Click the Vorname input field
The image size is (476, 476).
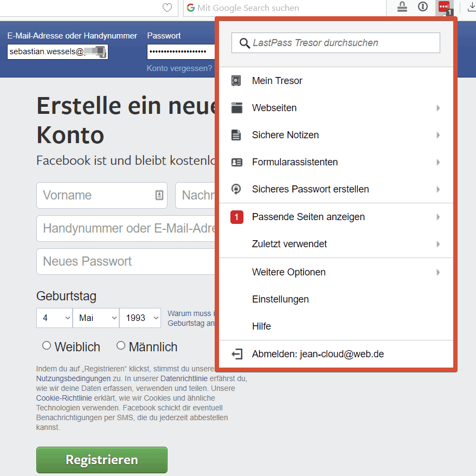(x=102, y=195)
